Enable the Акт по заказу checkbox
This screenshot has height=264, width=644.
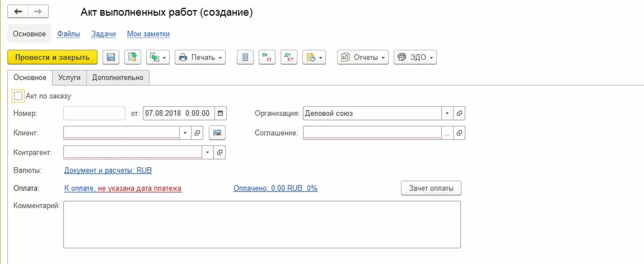19,96
